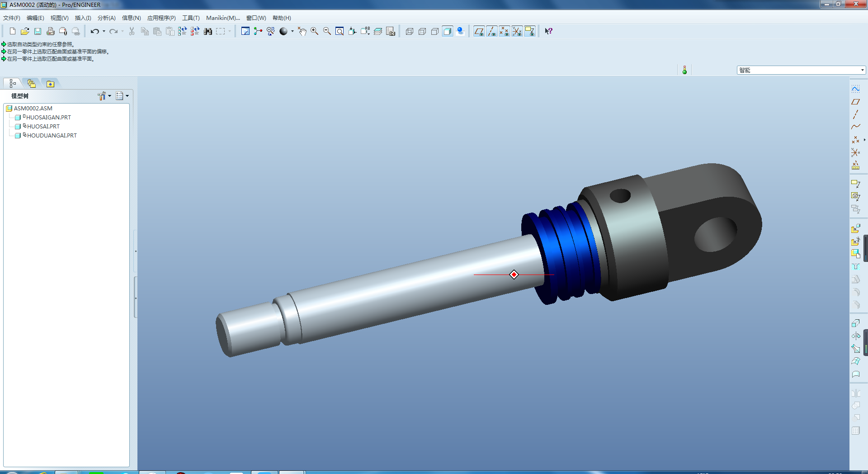This screenshot has height=474, width=868.
Task: Switch to hidden line display
Action: point(422,31)
